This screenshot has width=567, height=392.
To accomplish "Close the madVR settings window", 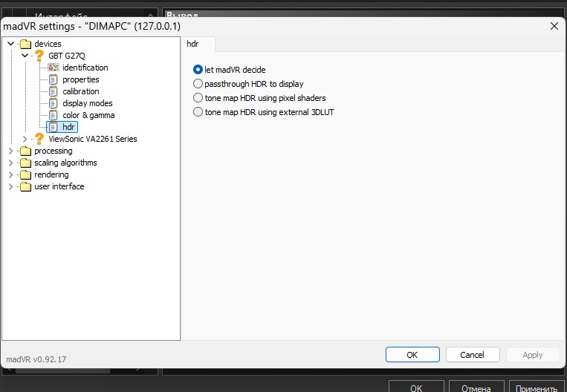I will click(554, 26).
